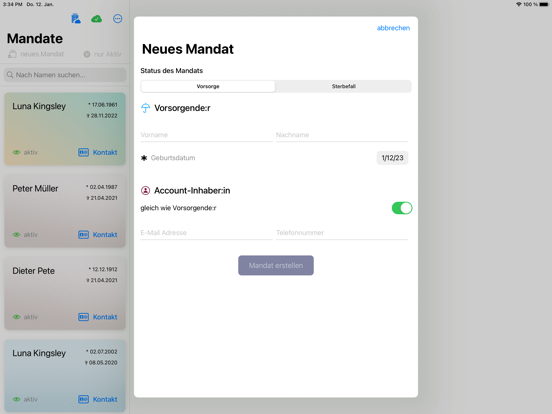Image resolution: width=552 pixels, height=414 pixels.
Task: Focus the Nachname input field
Action: click(342, 135)
